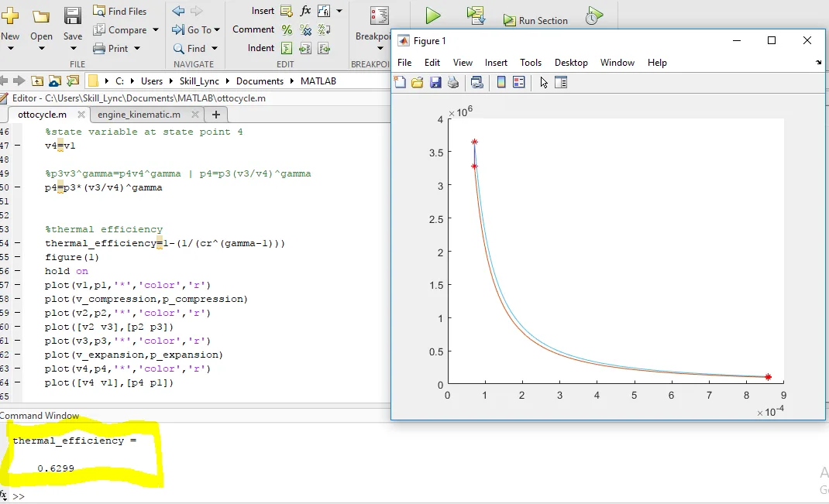Run the script with the green Run arrow
829x504 pixels.
432,15
